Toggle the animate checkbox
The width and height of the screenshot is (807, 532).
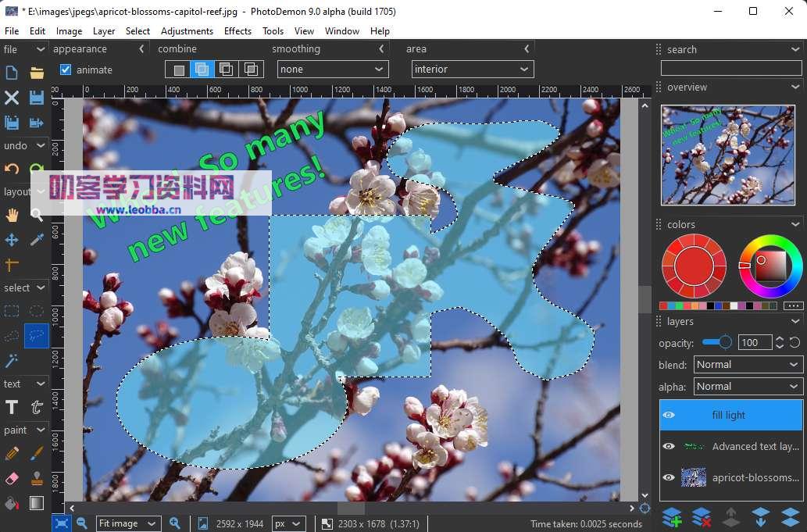[x=64, y=69]
